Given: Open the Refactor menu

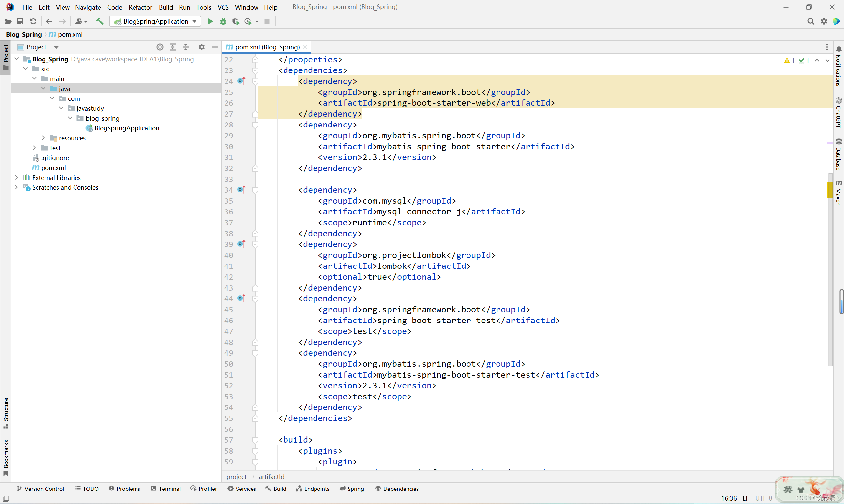Looking at the screenshot, I should 140,7.
